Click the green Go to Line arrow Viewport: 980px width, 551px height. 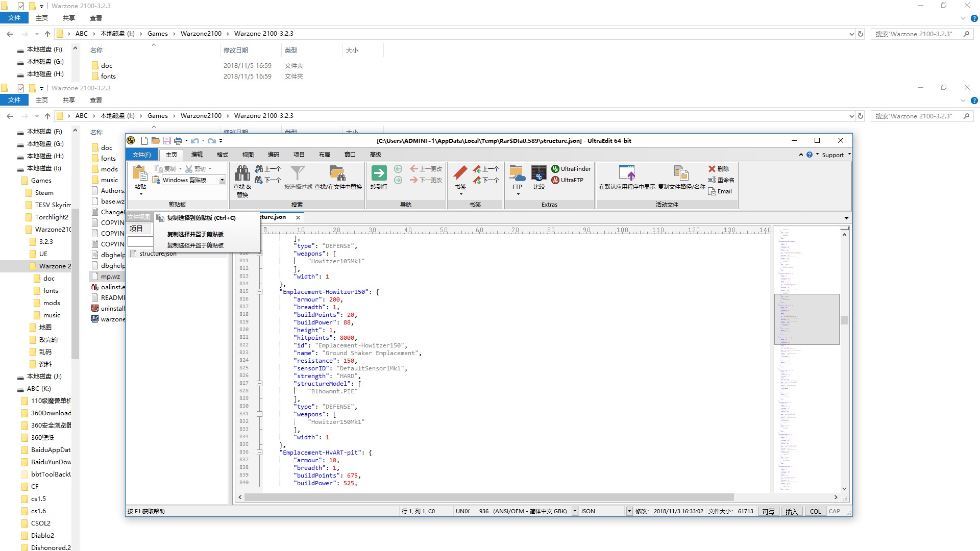tap(379, 173)
